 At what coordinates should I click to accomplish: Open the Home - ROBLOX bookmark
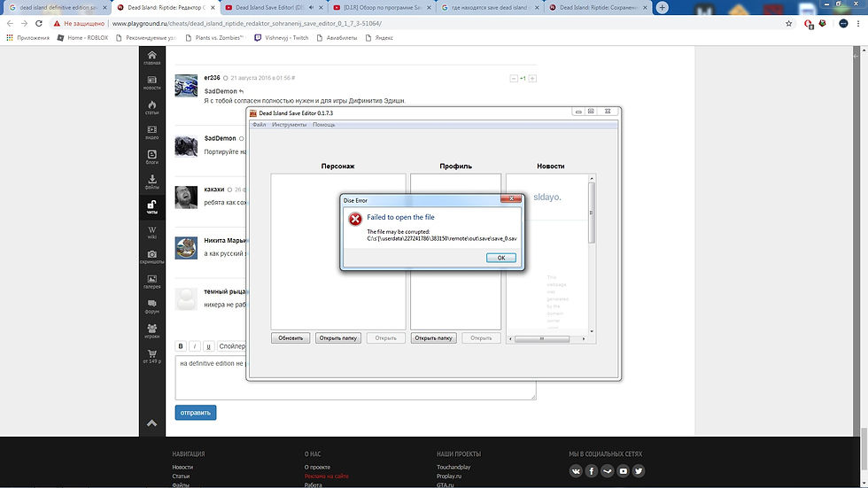83,37
